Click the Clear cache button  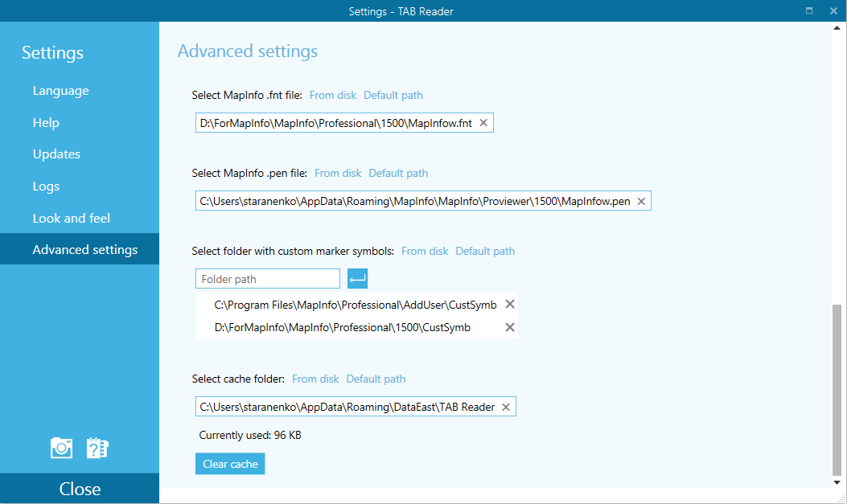(230, 464)
